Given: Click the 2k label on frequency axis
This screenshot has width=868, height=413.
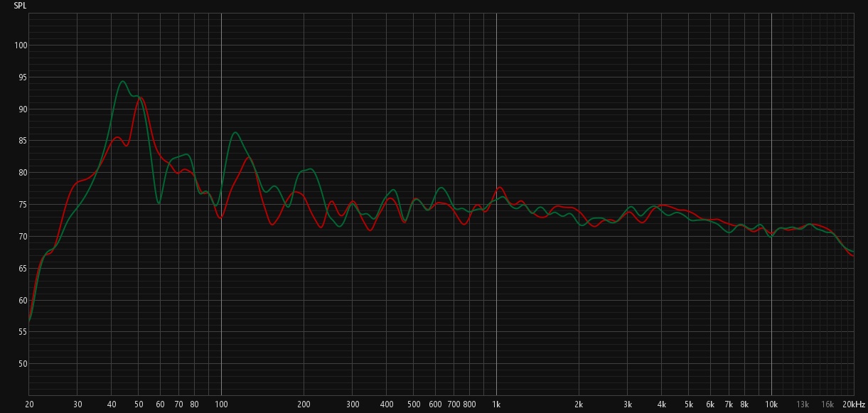Looking at the screenshot, I should point(579,404).
